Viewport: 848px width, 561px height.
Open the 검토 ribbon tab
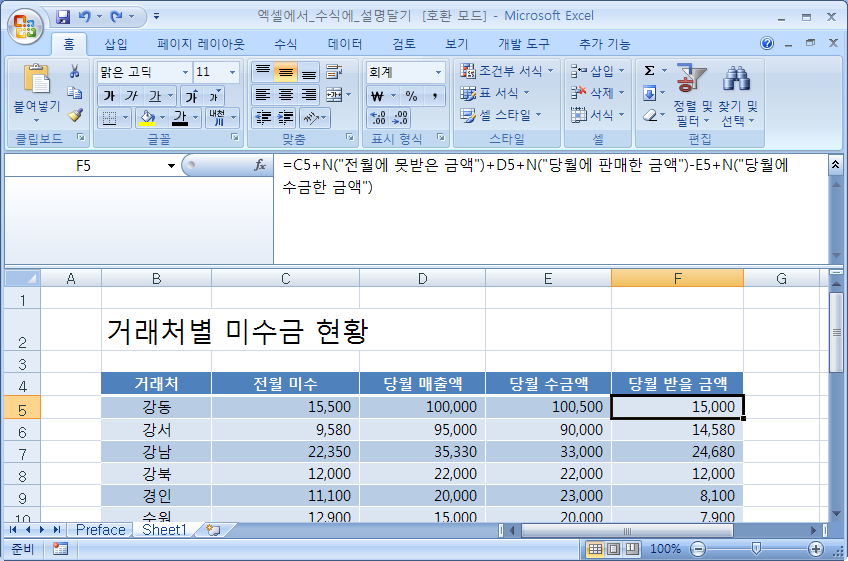point(403,44)
